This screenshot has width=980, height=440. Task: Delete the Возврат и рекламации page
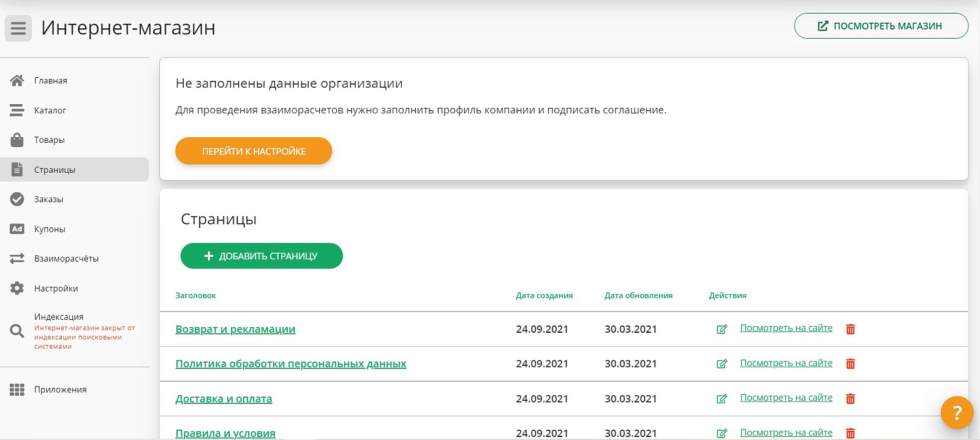tap(850, 329)
